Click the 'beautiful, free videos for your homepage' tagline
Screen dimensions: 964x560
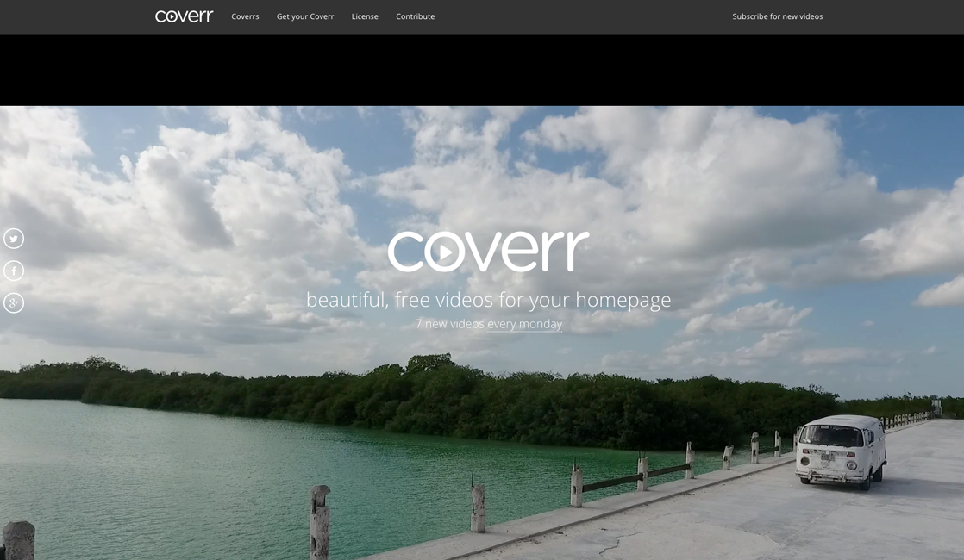tap(488, 300)
